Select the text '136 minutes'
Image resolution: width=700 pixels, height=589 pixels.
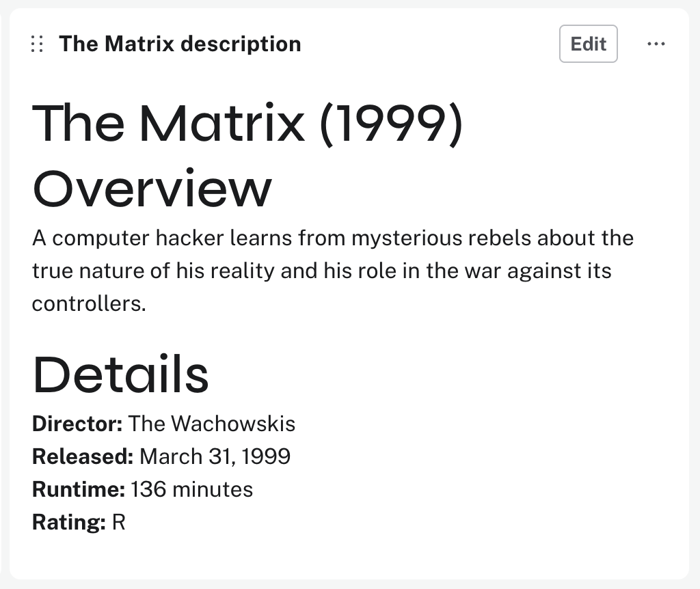(x=191, y=489)
